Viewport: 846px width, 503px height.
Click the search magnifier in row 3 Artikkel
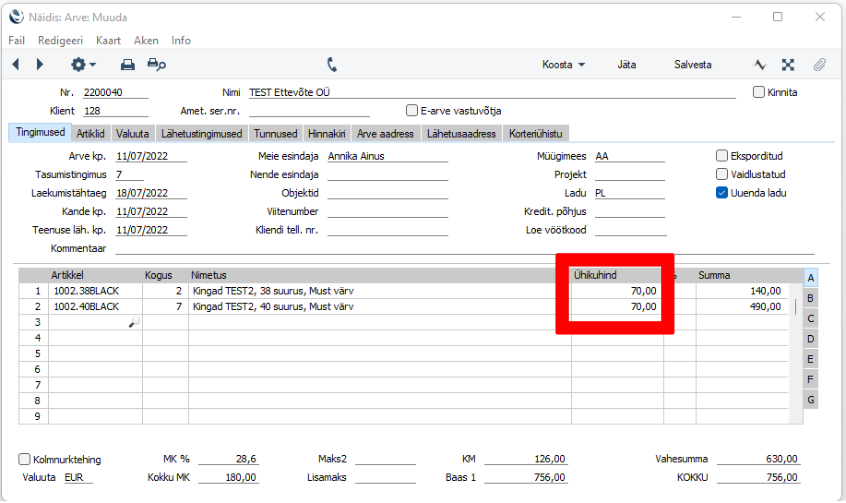[134, 322]
